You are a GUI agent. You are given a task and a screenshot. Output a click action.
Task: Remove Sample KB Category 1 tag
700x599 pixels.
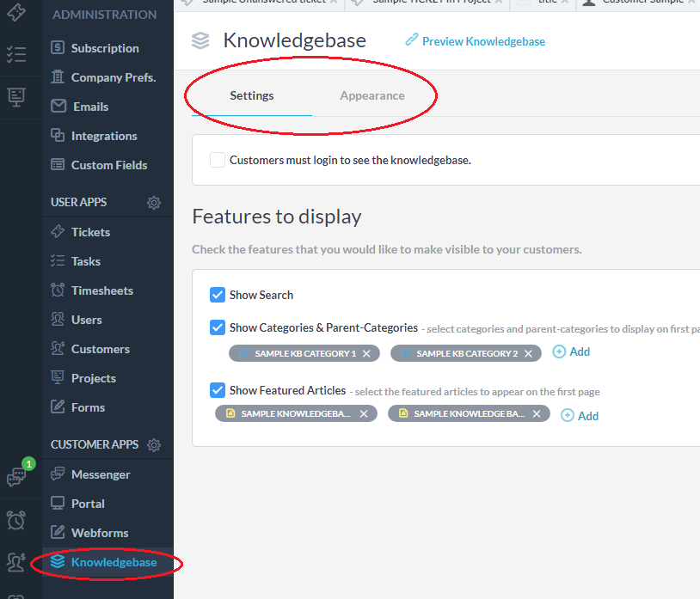click(366, 353)
